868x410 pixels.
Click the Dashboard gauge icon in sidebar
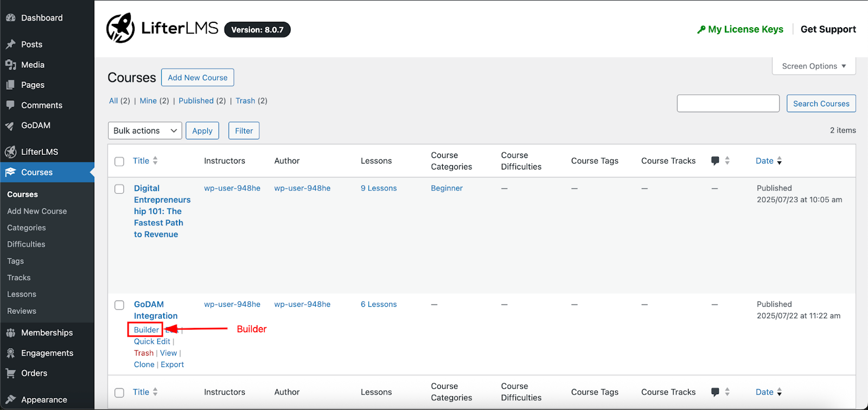[10, 18]
